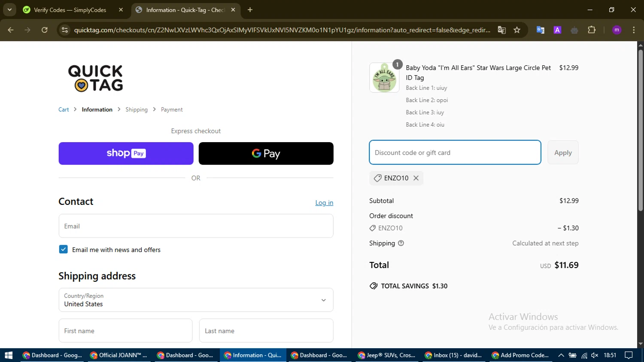Expand the Country/Region dropdown

[x=196, y=300]
